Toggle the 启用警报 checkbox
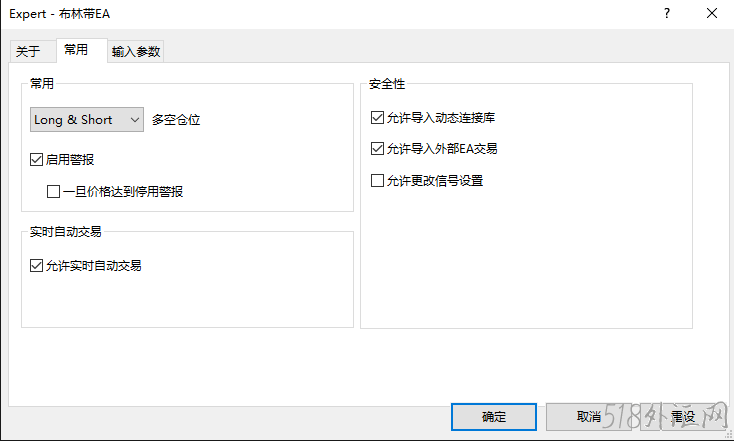 pyautogui.click(x=36, y=160)
